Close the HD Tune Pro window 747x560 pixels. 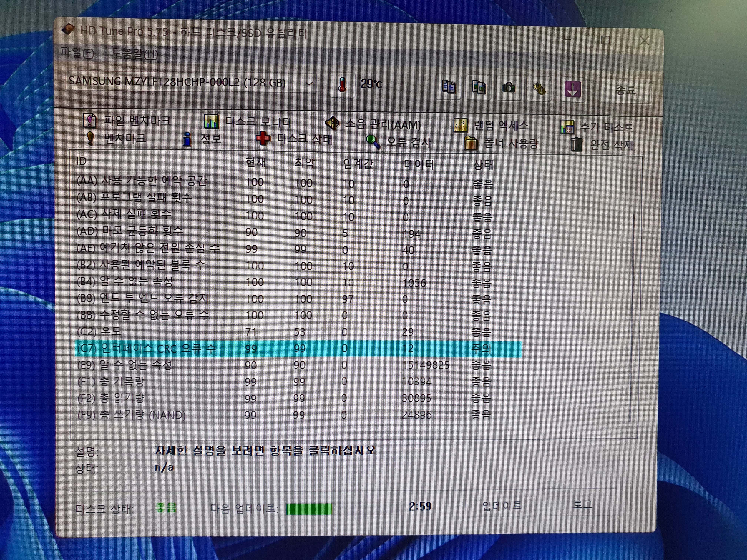644,41
